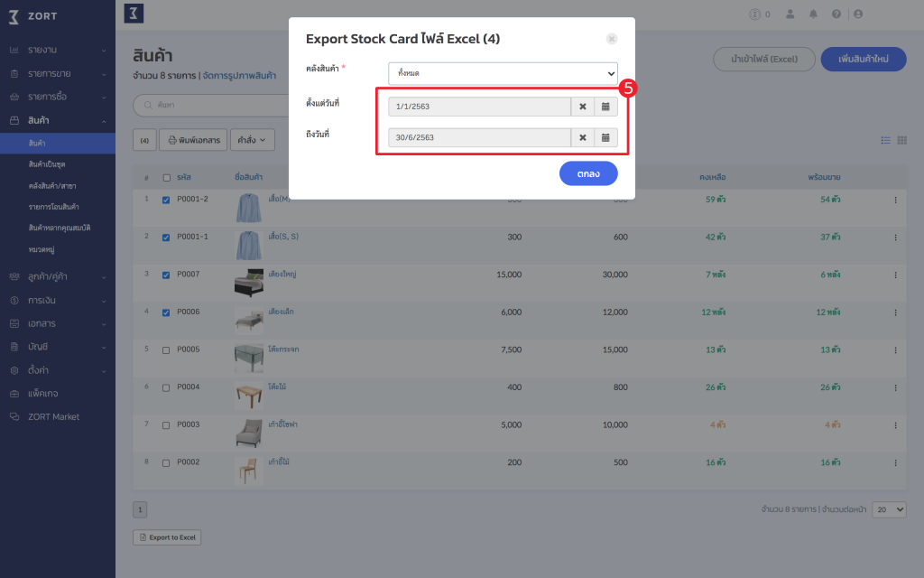
Task: Clear the start date field
Action: tap(582, 107)
